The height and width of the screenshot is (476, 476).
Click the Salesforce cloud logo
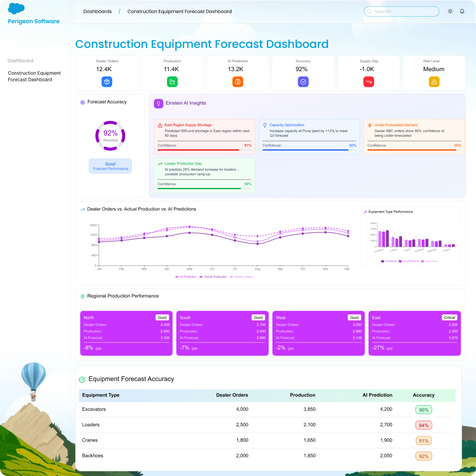16,8
